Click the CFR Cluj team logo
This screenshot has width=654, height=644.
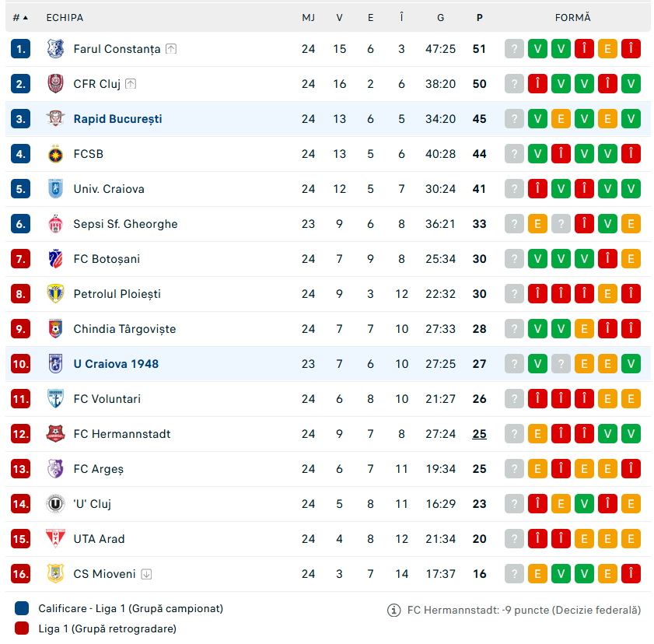click(x=55, y=84)
